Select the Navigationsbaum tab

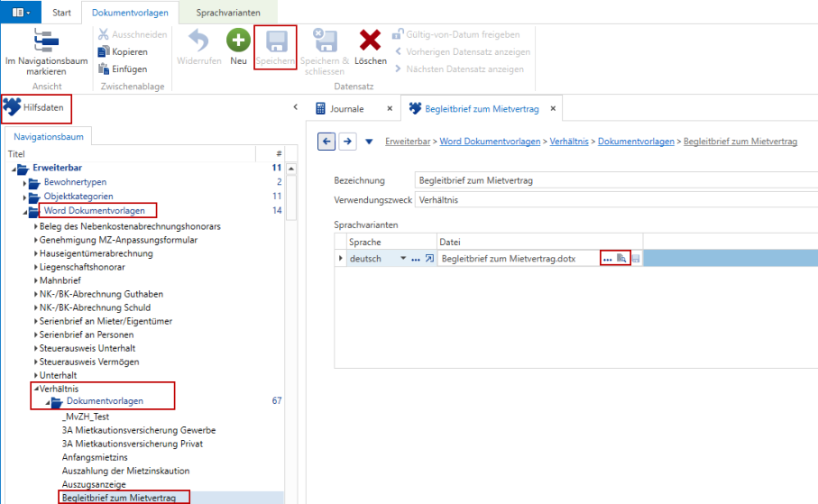pyautogui.click(x=49, y=137)
